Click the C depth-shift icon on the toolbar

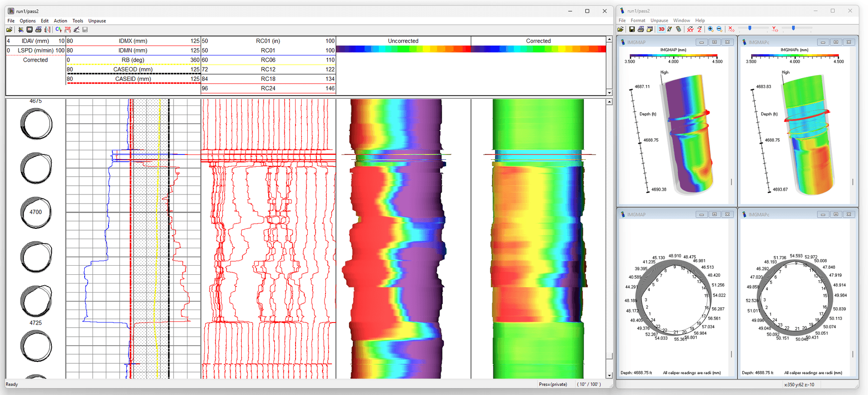tap(58, 29)
